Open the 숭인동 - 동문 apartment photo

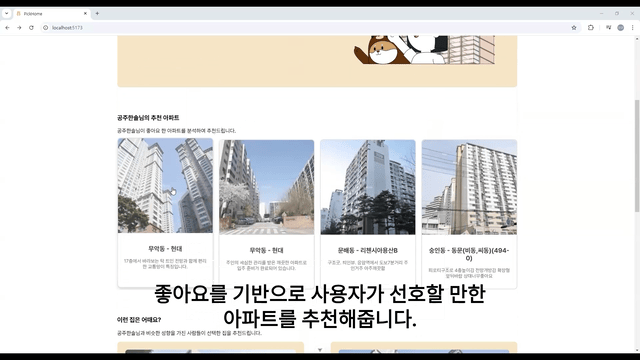tap(469, 187)
